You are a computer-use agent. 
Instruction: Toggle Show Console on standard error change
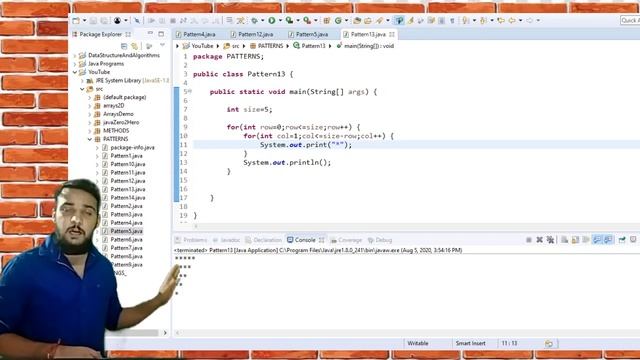608,240
